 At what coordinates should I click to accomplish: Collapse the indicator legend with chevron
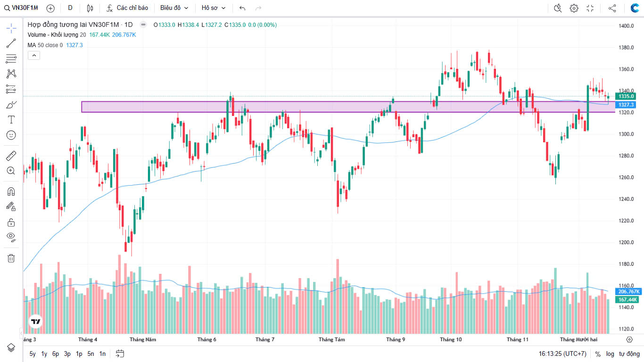tap(34, 55)
